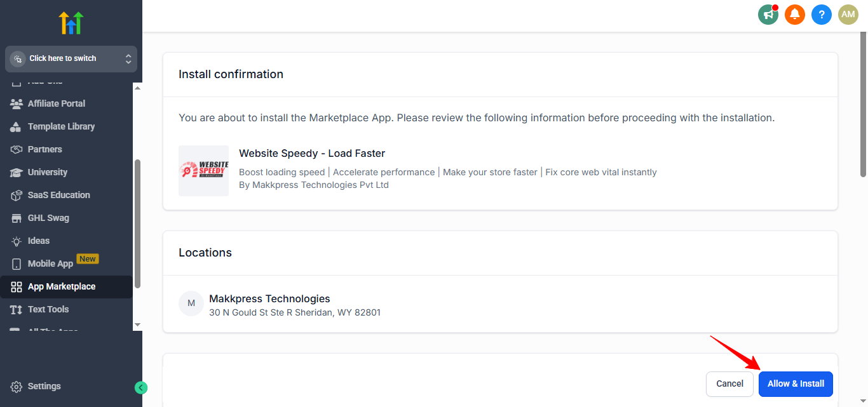Open Mobile App menu item
This screenshot has height=407, width=868.
66,264
